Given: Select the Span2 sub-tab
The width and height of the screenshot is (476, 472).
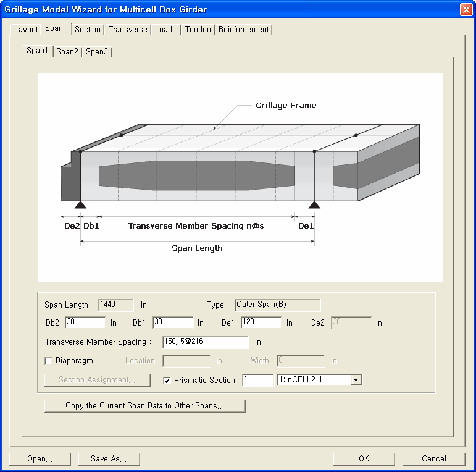Looking at the screenshot, I should 67,52.
